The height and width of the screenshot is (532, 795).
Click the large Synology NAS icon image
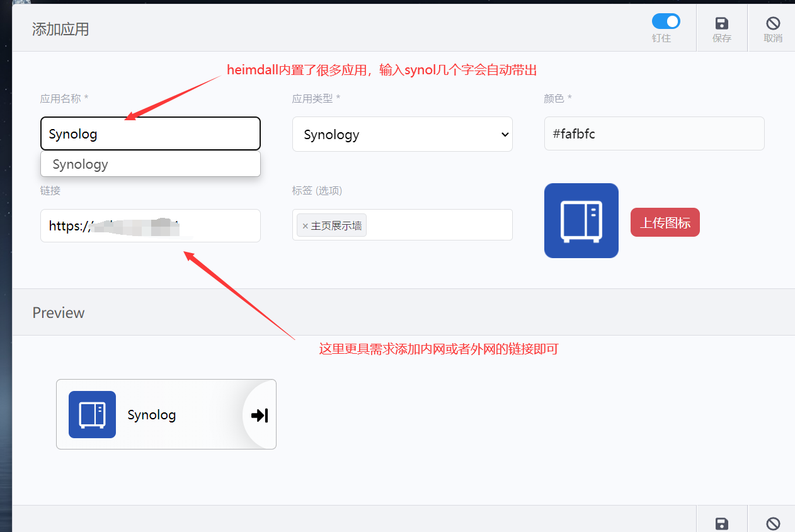point(581,220)
